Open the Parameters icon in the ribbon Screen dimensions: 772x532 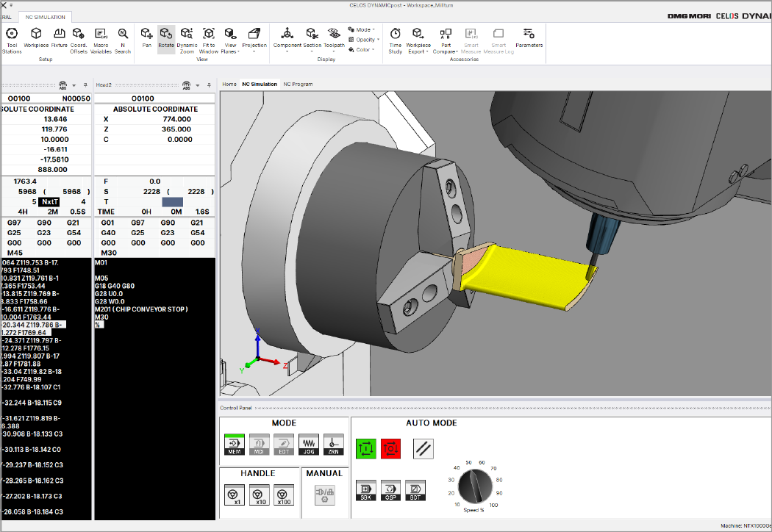click(529, 37)
